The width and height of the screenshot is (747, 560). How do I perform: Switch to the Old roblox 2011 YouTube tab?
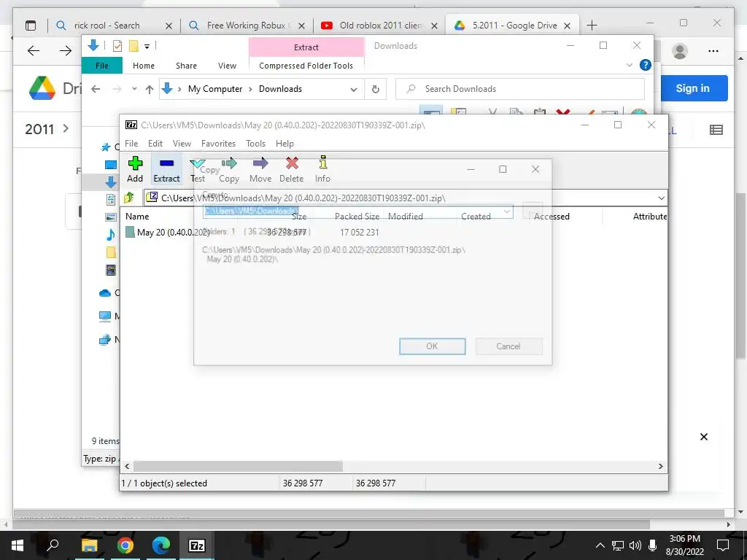point(379,26)
